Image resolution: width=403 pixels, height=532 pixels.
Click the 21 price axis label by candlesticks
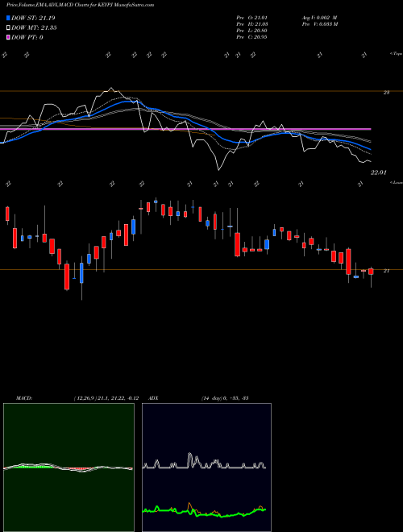[x=386, y=271]
